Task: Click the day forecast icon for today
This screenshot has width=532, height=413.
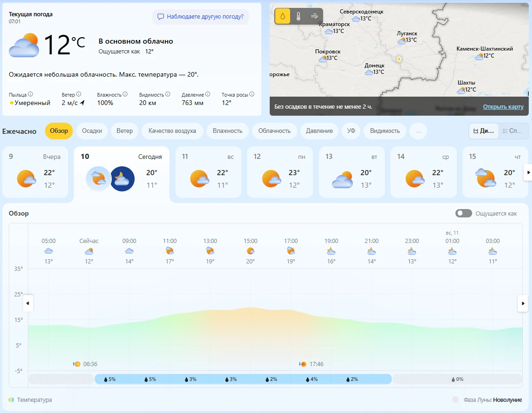Action: tap(98, 179)
